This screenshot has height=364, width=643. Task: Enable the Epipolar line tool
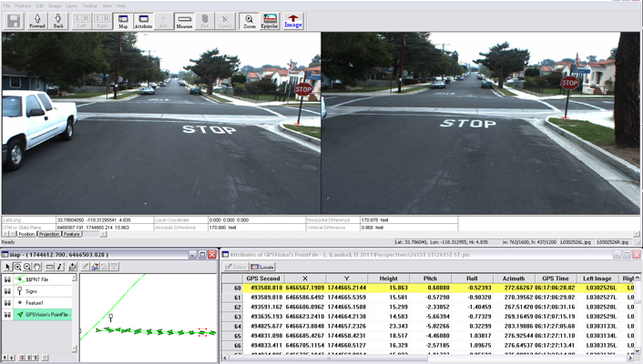tap(270, 20)
